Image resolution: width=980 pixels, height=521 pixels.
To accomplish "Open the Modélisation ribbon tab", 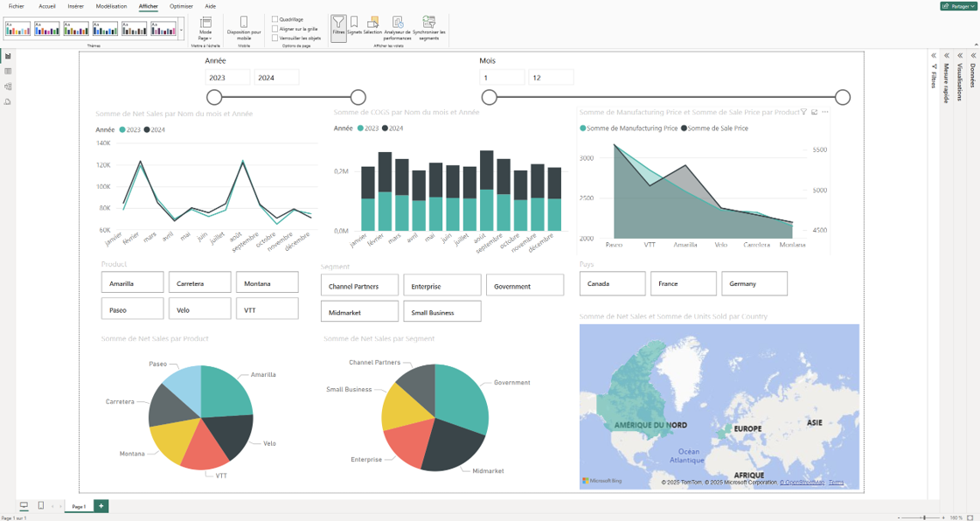I will click(111, 6).
